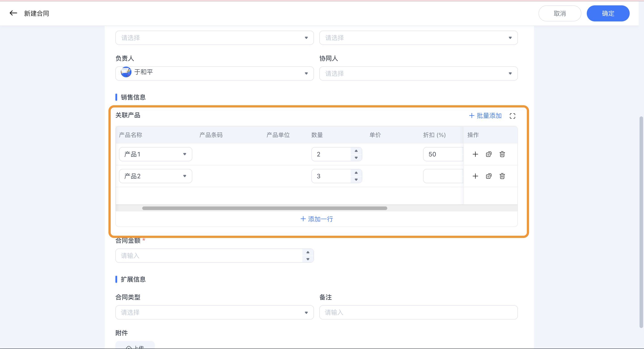
Task: Click the 合同金额 input field
Action: coord(209,256)
